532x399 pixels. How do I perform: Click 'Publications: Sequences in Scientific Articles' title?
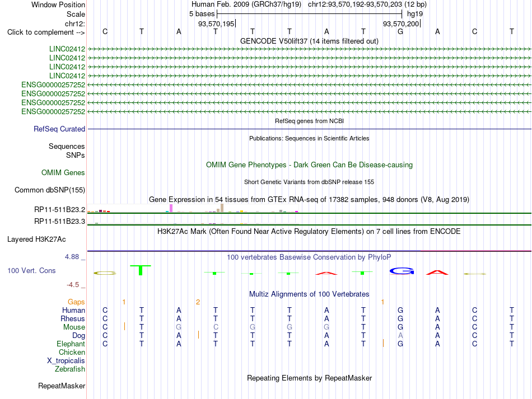point(309,138)
